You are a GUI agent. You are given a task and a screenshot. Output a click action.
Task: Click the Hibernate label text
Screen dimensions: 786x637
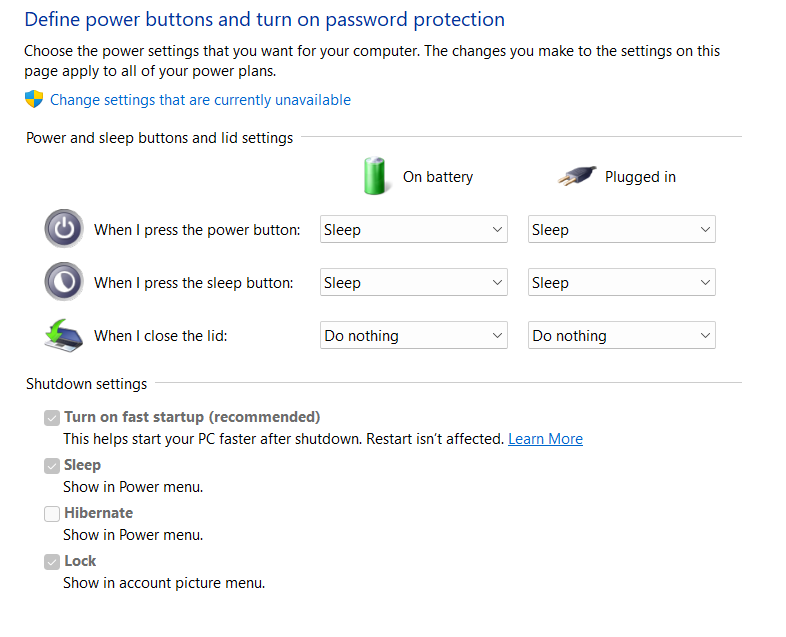coord(98,513)
